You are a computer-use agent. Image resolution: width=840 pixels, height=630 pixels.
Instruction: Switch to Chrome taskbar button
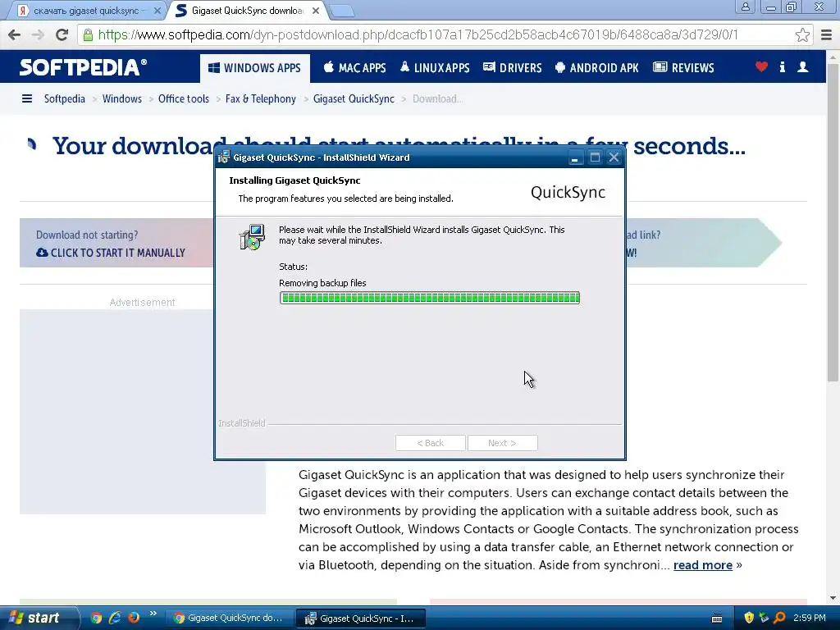[230, 619]
